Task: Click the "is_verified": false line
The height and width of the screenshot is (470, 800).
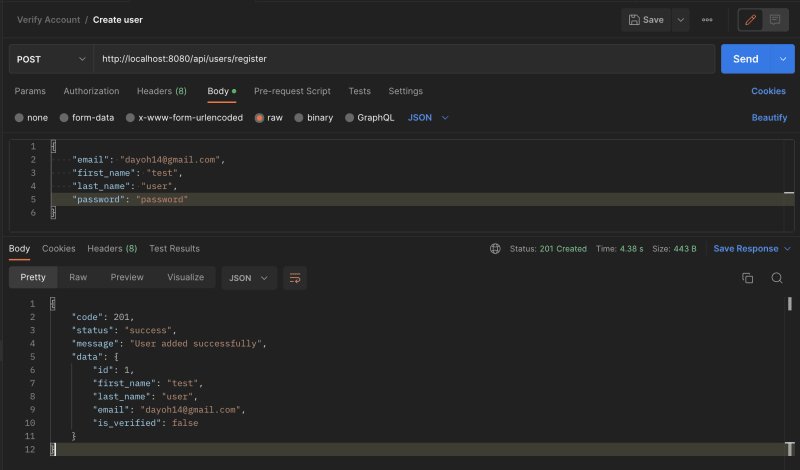Action: (145, 423)
